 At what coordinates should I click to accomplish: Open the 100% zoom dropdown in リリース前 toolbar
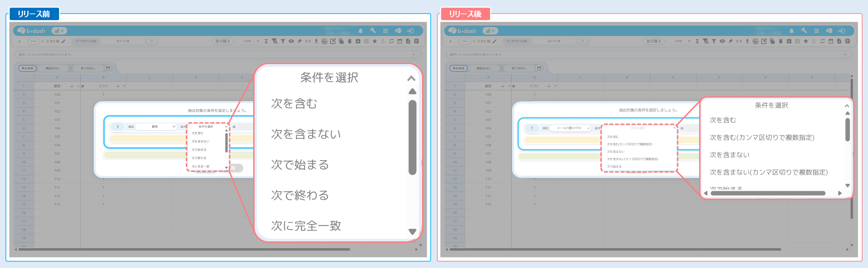click(x=251, y=41)
